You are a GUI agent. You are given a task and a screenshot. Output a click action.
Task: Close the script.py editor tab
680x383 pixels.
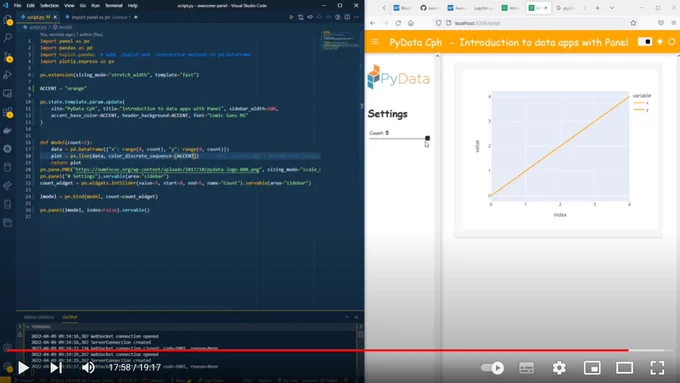(x=55, y=17)
